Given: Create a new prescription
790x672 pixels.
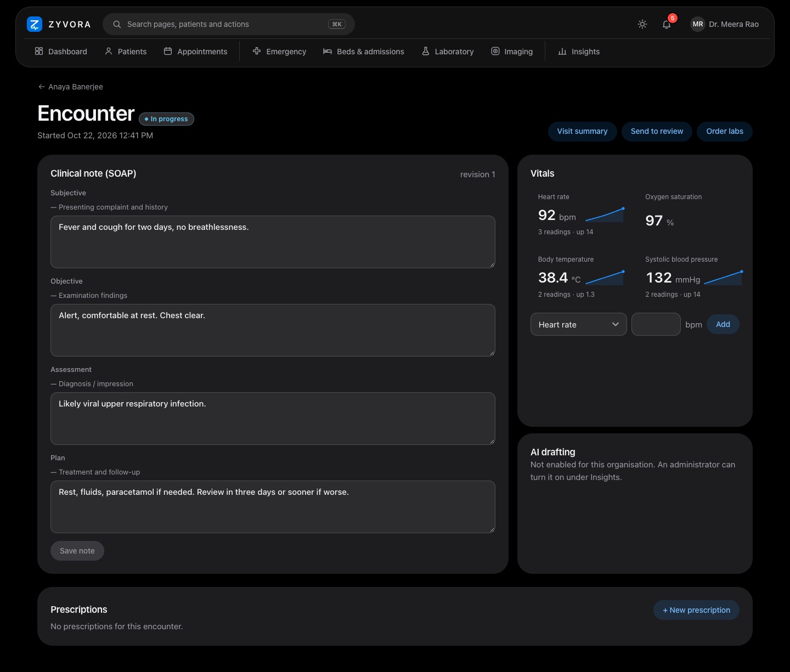Looking at the screenshot, I should pos(696,610).
